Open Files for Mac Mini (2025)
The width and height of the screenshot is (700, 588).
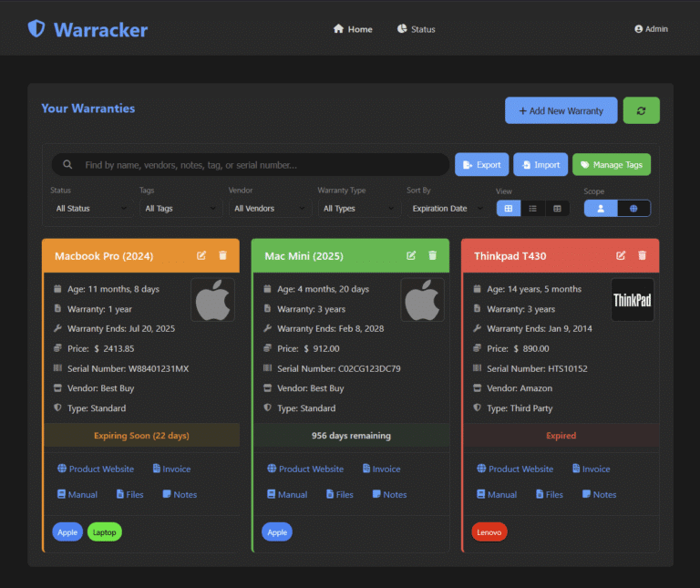340,494
